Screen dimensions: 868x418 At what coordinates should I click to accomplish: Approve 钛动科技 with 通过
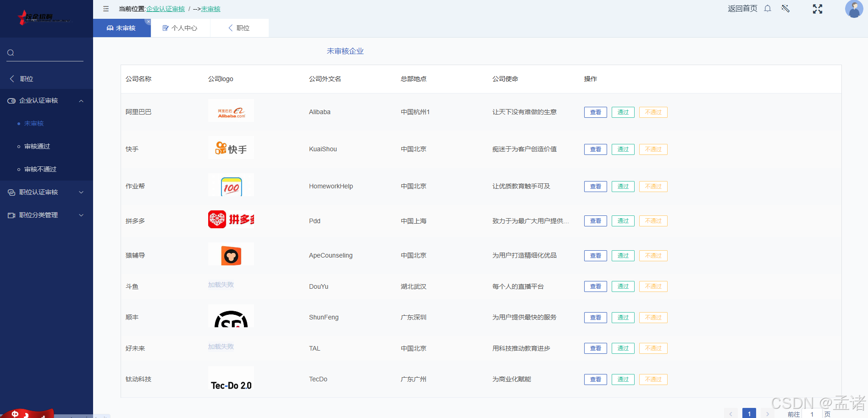coord(623,379)
